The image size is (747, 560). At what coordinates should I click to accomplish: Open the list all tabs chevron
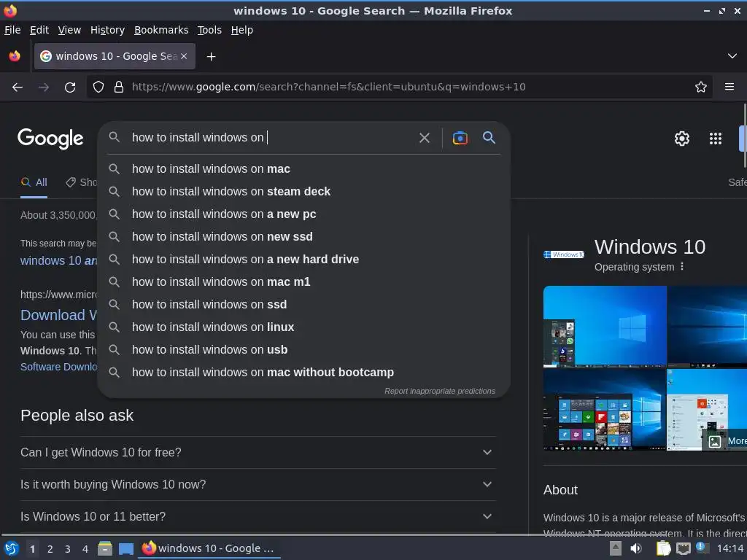(x=732, y=56)
